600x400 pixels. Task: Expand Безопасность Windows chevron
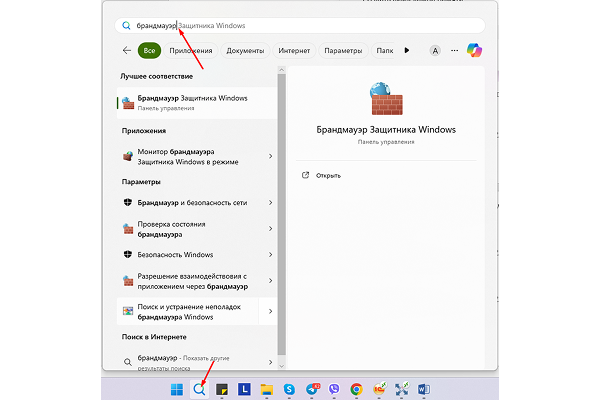coord(271,255)
